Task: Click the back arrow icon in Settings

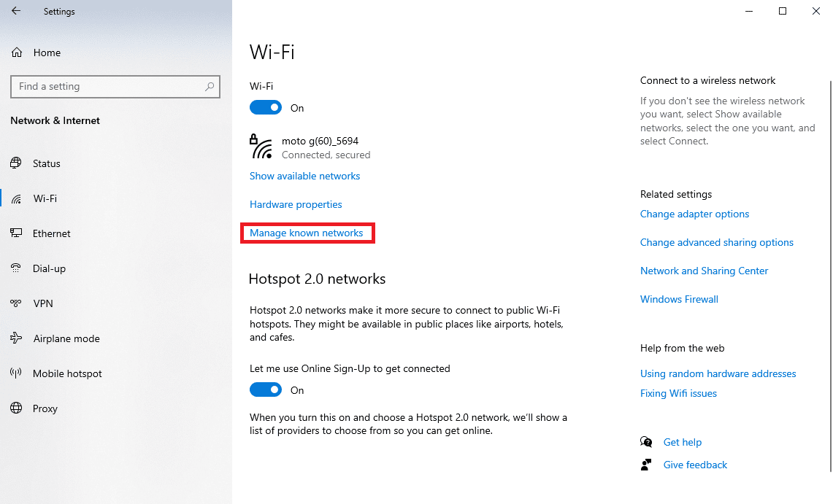Action: click(16, 11)
